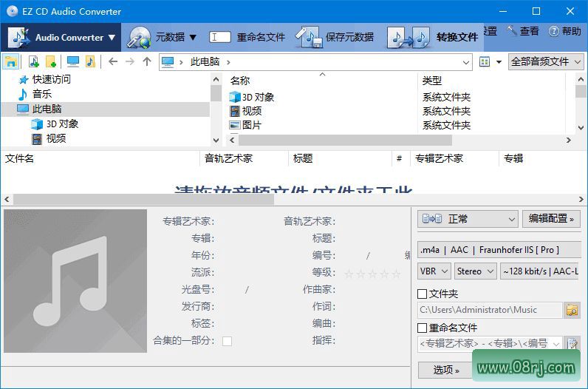This screenshot has height=389, width=588.
Task: Click the 专辑艺术家 column header
Action: click(x=439, y=158)
